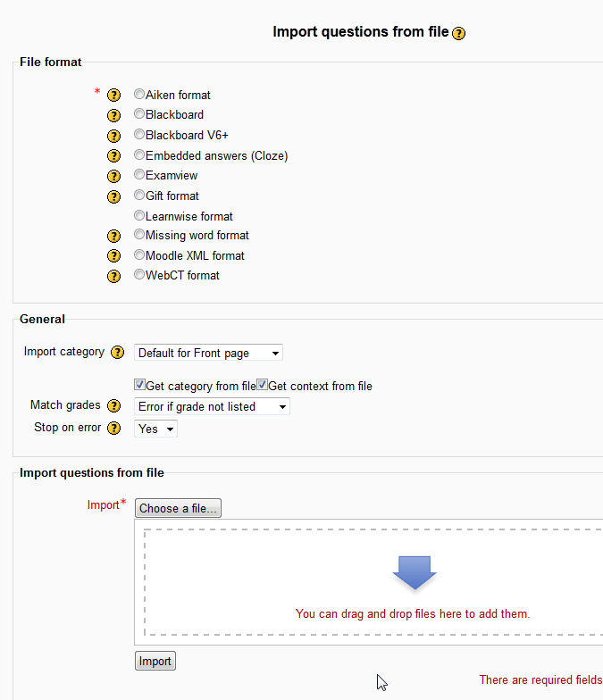The width and height of the screenshot is (603, 700).
Task: Select Embedded answers (Cloze) radio button
Action: click(139, 154)
